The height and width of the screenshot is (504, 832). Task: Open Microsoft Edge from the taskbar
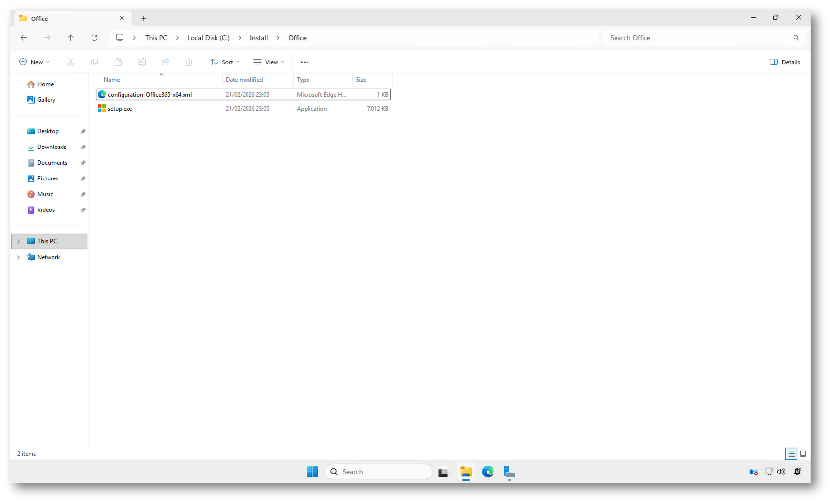tap(488, 472)
